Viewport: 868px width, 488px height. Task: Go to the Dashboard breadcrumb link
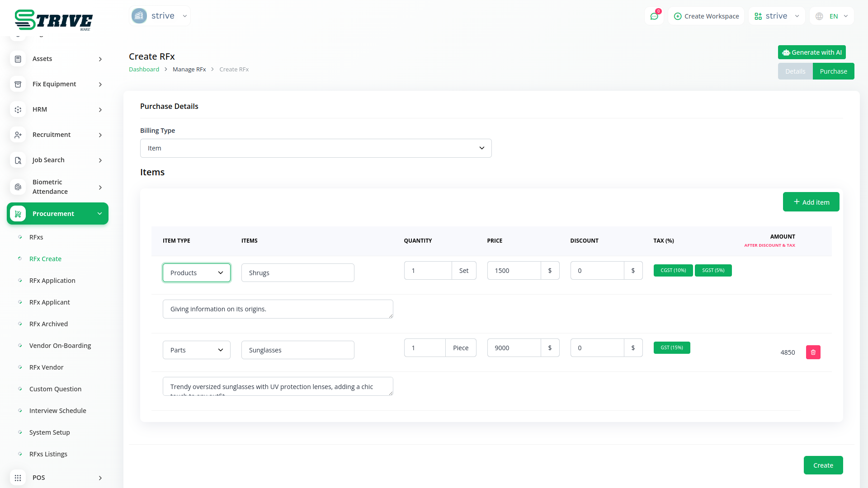(x=144, y=70)
